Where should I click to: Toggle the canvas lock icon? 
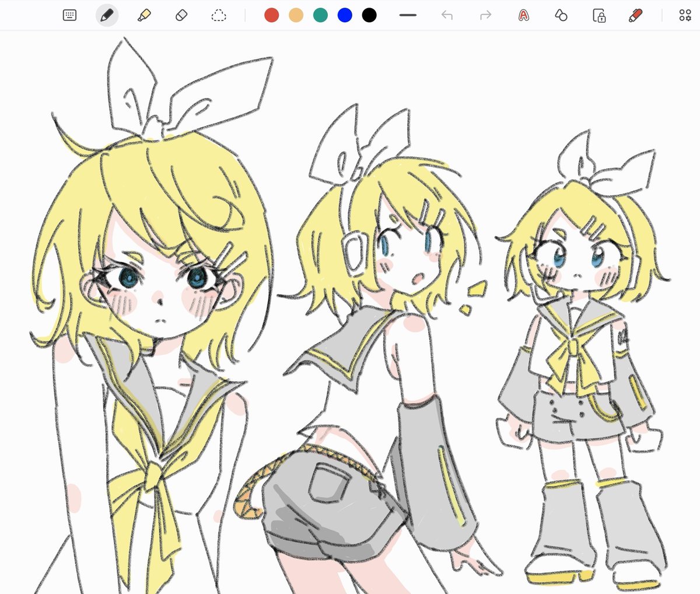pyautogui.click(x=599, y=15)
